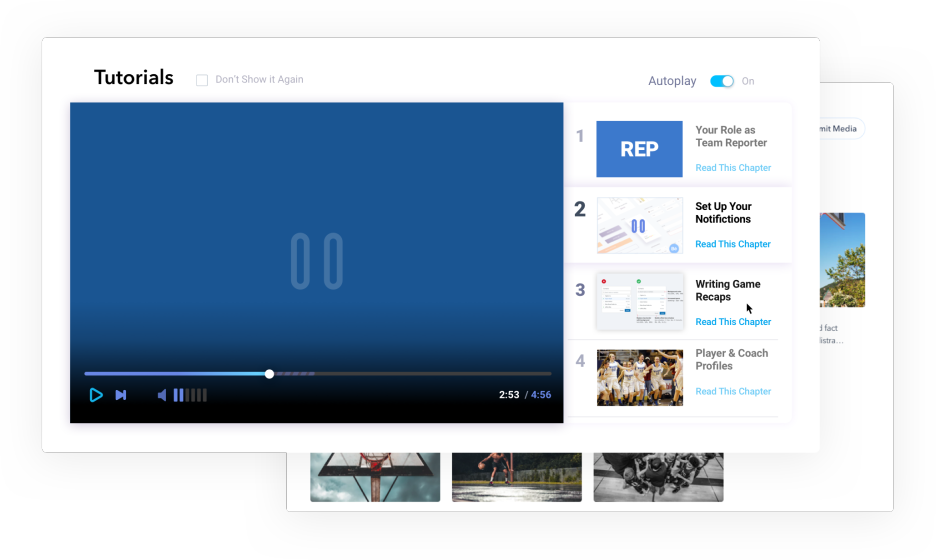This screenshot has height=560, width=936.
Task: Click the Submit Media button in background
Action: 841,128
